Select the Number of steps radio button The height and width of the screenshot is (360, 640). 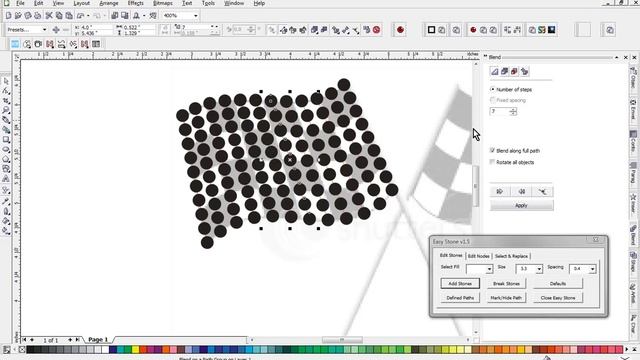click(492, 89)
